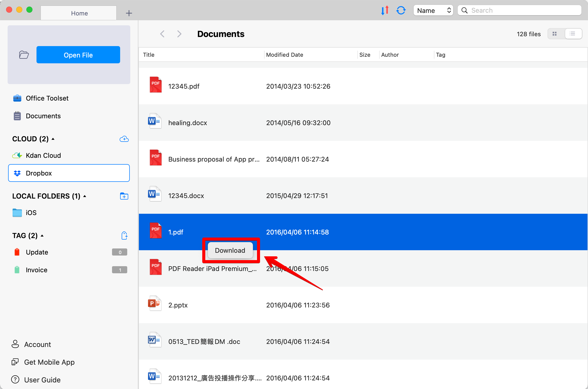Collapse the LOCAL FOLDERS section
The height and width of the screenshot is (389, 588).
pyautogui.click(x=85, y=196)
